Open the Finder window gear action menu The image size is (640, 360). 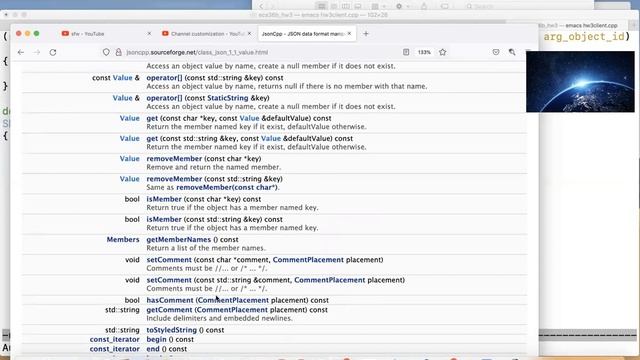(x=402, y=6)
